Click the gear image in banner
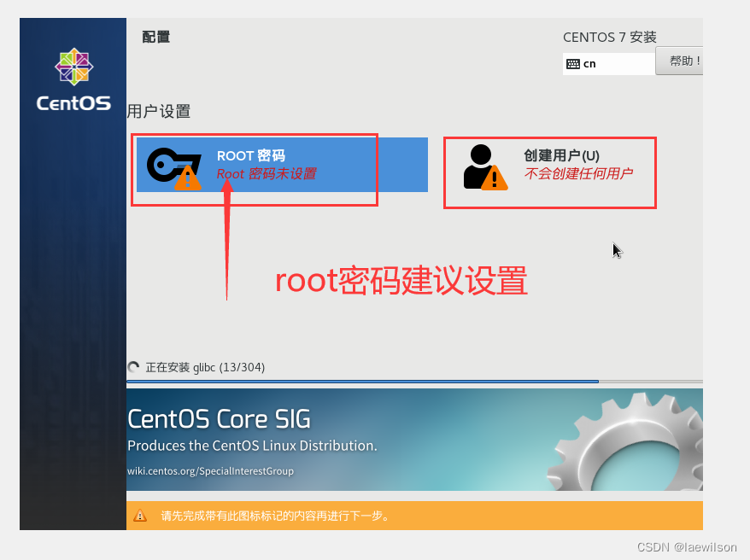Image resolution: width=750 pixels, height=560 pixels. [625, 442]
